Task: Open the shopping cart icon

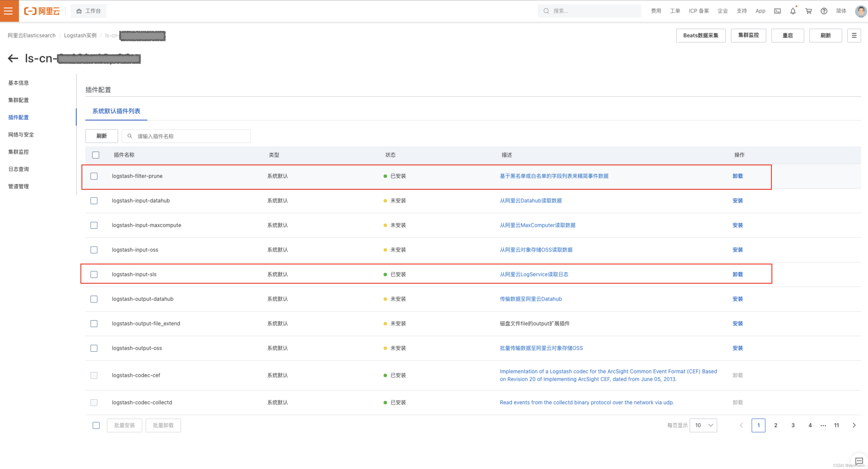Action: [x=808, y=11]
